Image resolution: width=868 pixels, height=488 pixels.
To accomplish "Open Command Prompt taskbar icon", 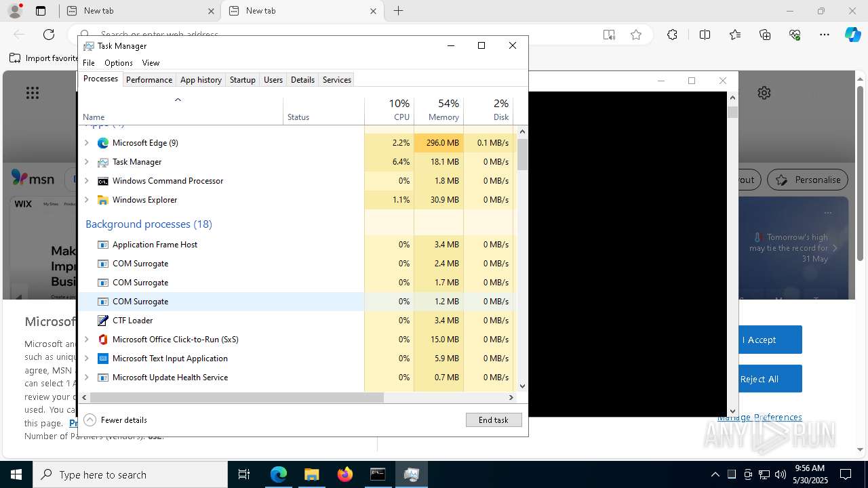I will (378, 474).
